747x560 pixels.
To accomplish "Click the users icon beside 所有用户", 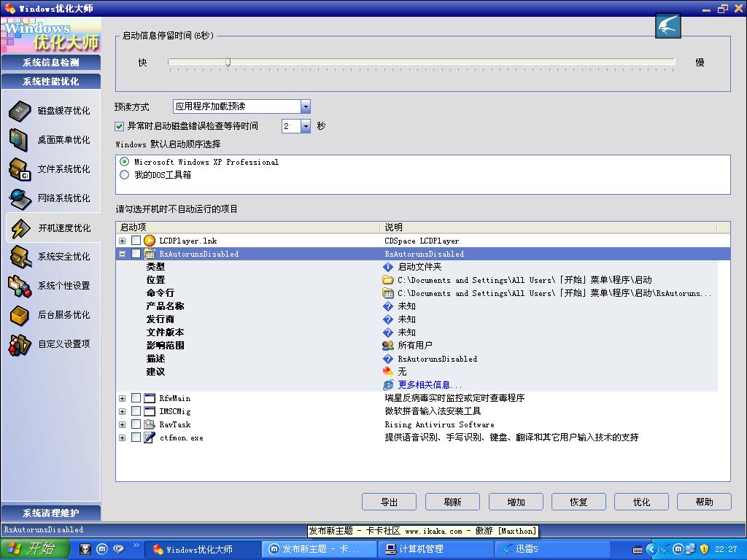I will tap(388, 345).
